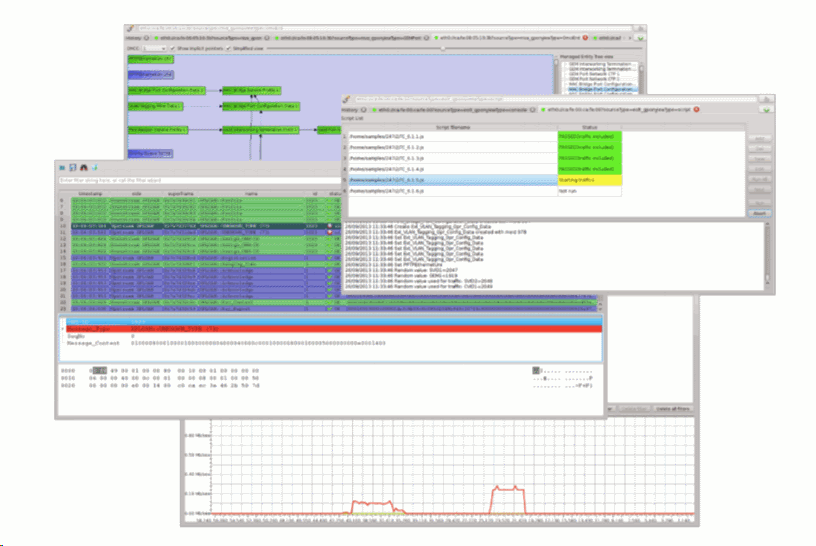Screen dimensions: 816x546
Task: Close the script tab with red close icon
Action: pyautogui.click(x=696, y=109)
